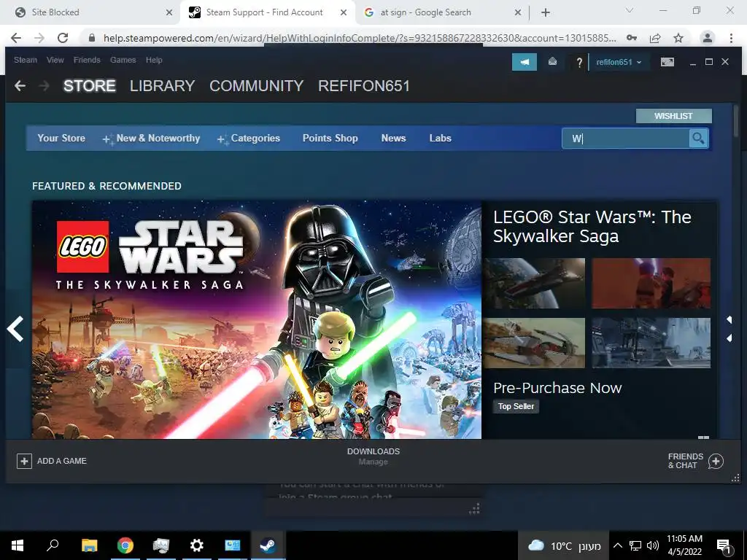Click the store search magnifier button

click(x=698, y=139)
